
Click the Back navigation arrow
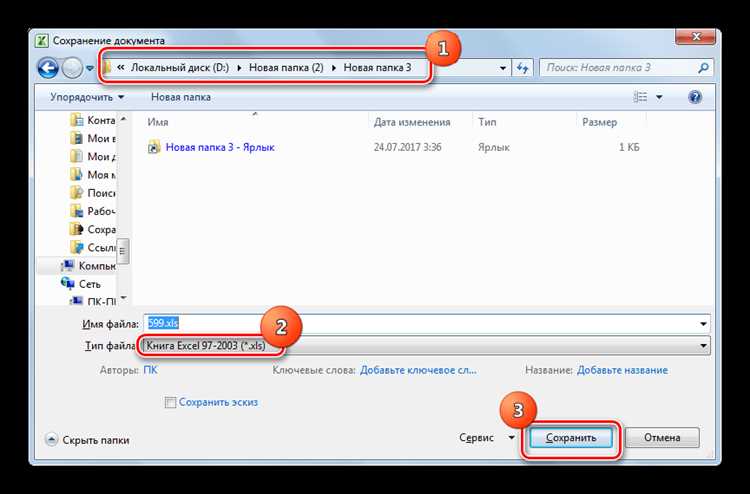pos(48,68)
